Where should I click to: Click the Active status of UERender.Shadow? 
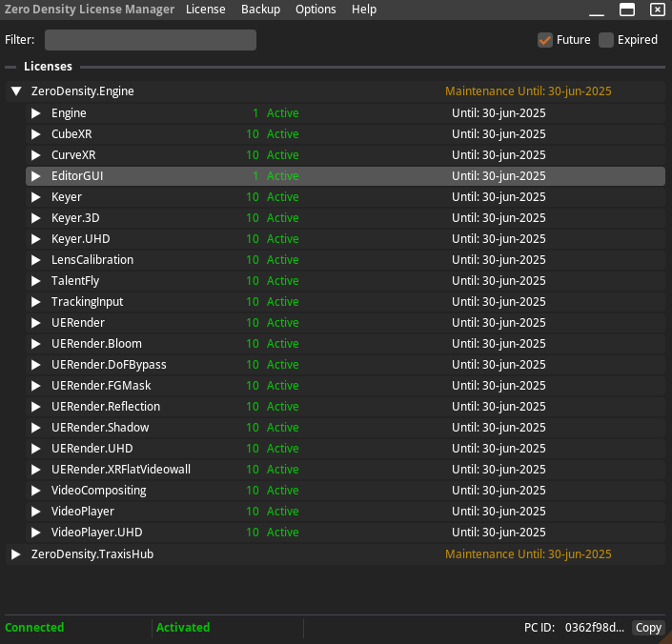282,428
